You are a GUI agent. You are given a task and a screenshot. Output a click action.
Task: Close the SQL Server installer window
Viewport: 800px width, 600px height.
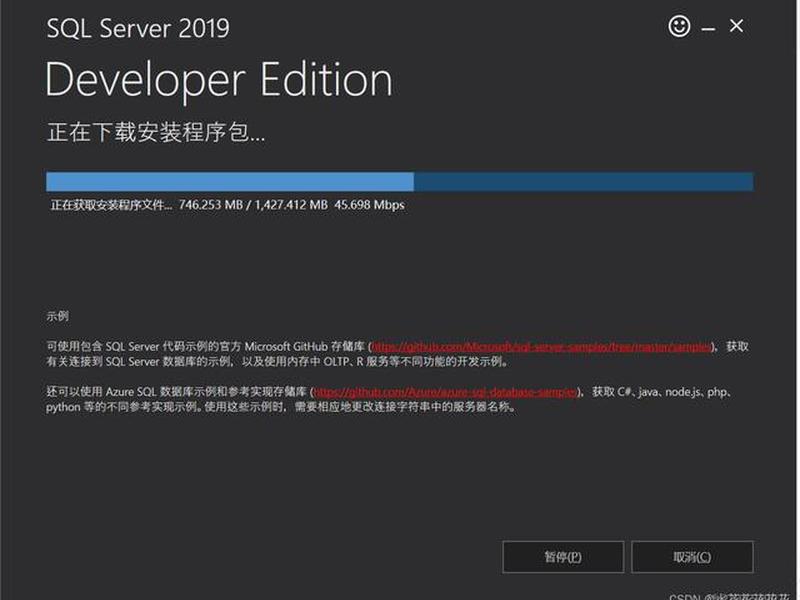(x=736, y=26)
